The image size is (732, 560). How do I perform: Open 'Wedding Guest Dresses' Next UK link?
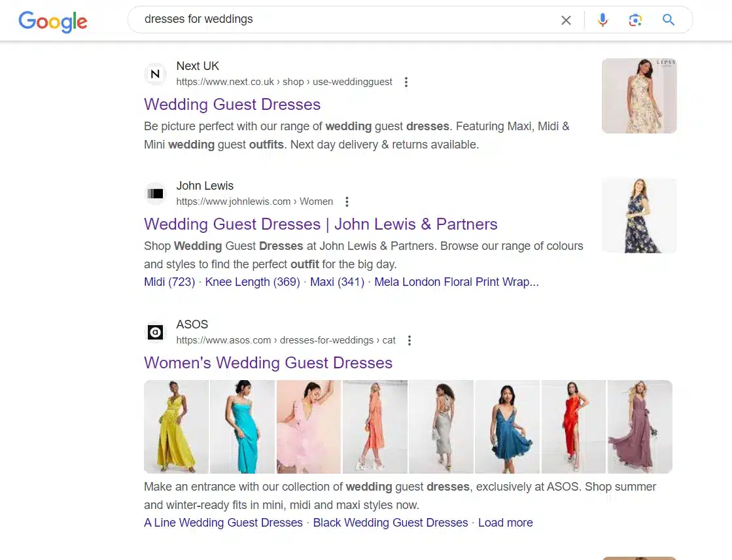(232, 104)
